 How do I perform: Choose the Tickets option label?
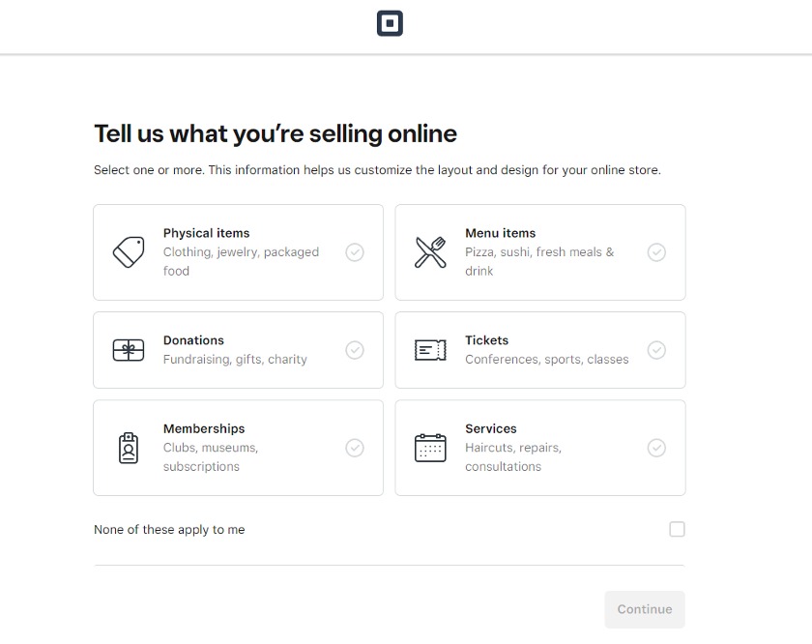tap(486, 340)
